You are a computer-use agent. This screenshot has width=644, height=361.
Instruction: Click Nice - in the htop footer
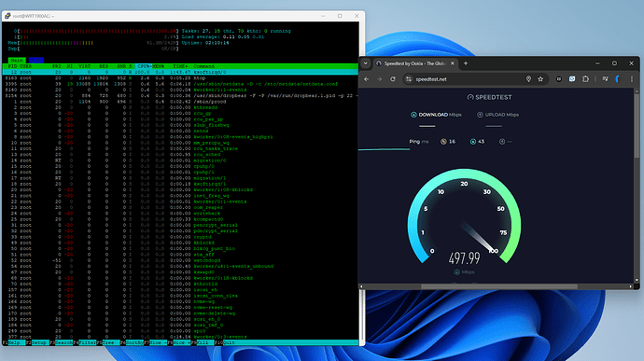pyautogui.click(x=156, y=342)
